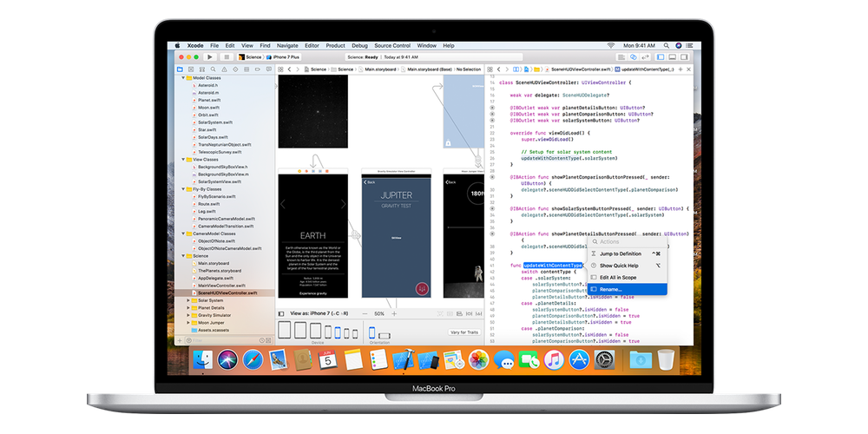Select portrait orientation for preview
The height and width of the screenshot is (434, 868).
tap(372, 332)
